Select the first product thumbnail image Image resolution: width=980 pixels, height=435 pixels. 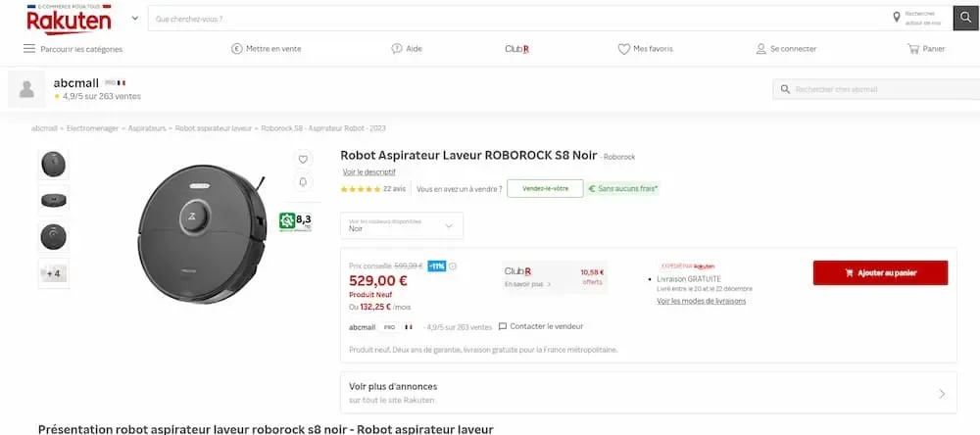pyautogui.click(x=54, y=164)
